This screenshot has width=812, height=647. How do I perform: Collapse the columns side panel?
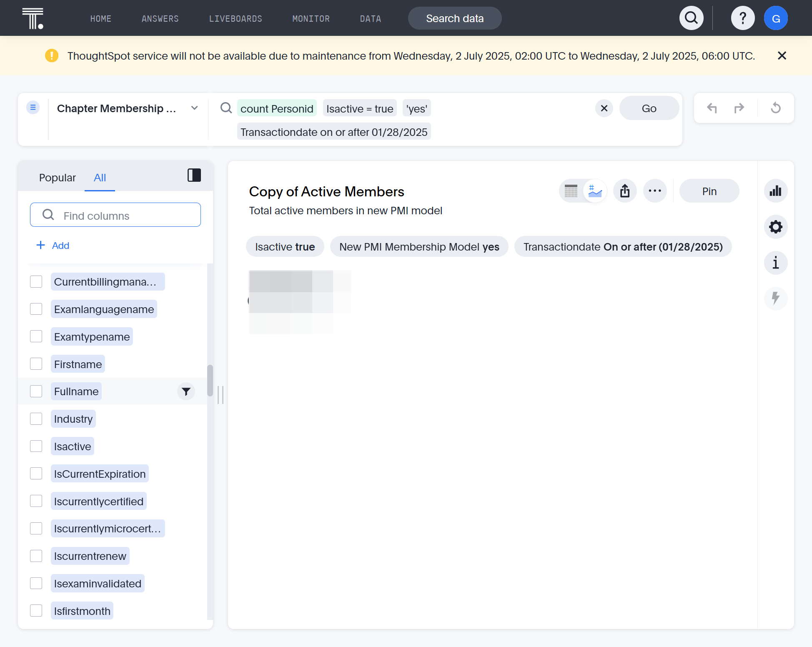(x=194, y=175)
